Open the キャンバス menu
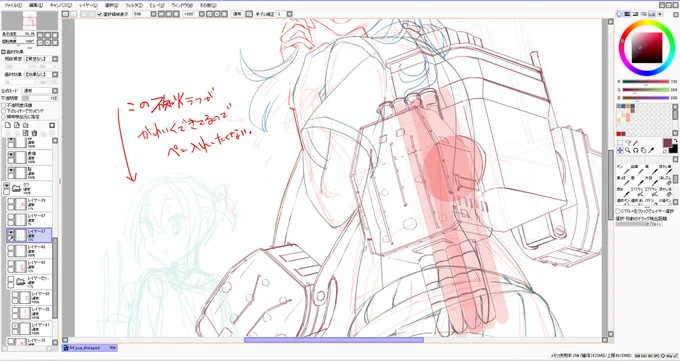Viewport: 680px width, 361px height. click(x=61, y=5)
